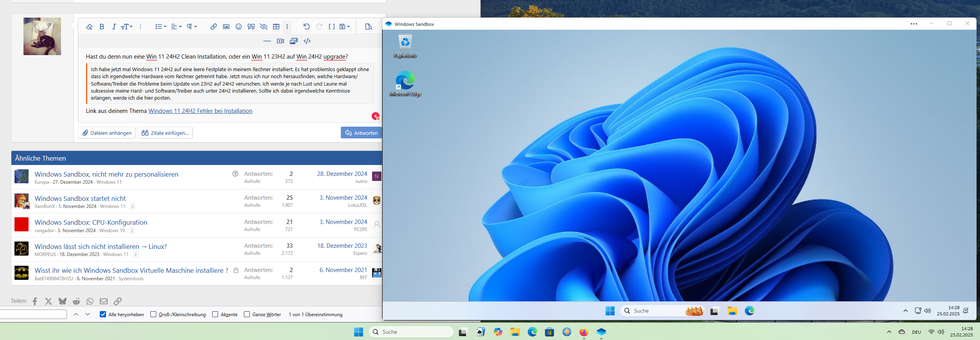980x340 pixels.
Task: Open the font size dropdown
Action: (x=126, y=27)
